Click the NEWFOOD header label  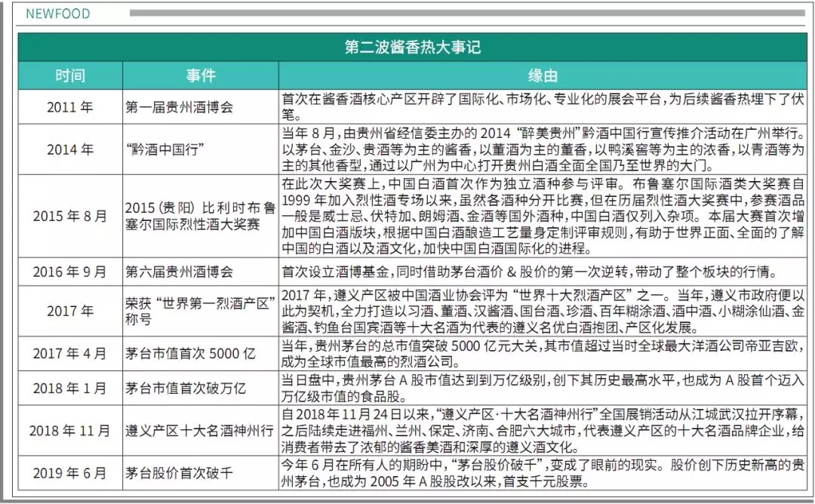point(57,14)
